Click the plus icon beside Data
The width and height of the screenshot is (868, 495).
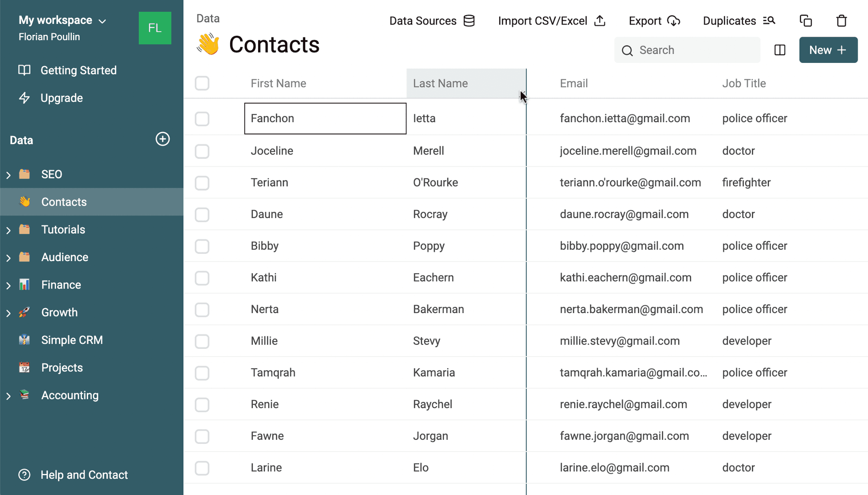click(163, 139)
